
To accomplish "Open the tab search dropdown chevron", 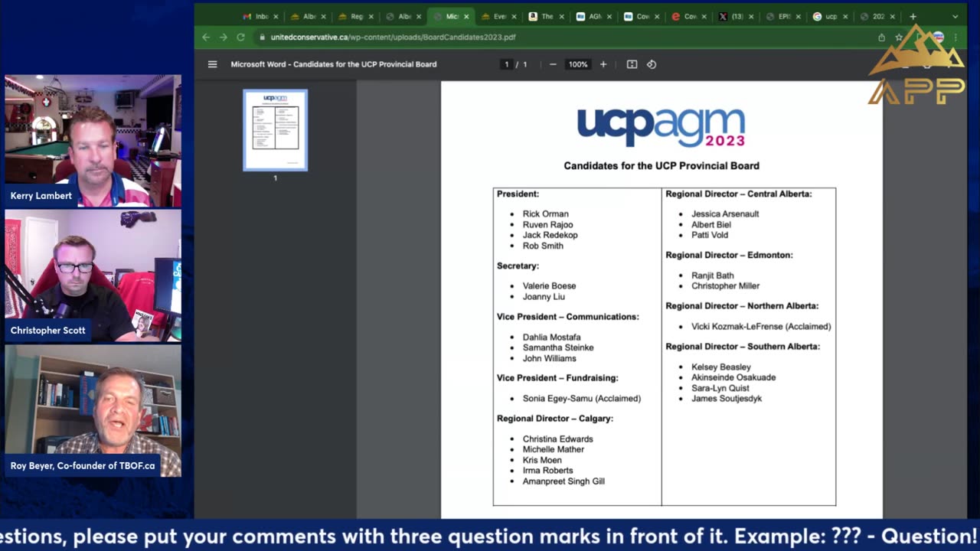I will [x=955, y=16].
